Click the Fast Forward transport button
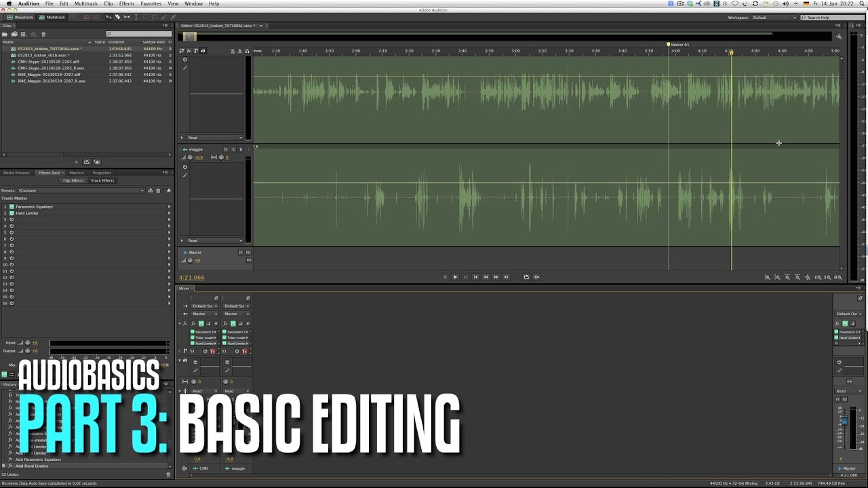The height and width of the screenshot is (488, 868). coord(496,277)
